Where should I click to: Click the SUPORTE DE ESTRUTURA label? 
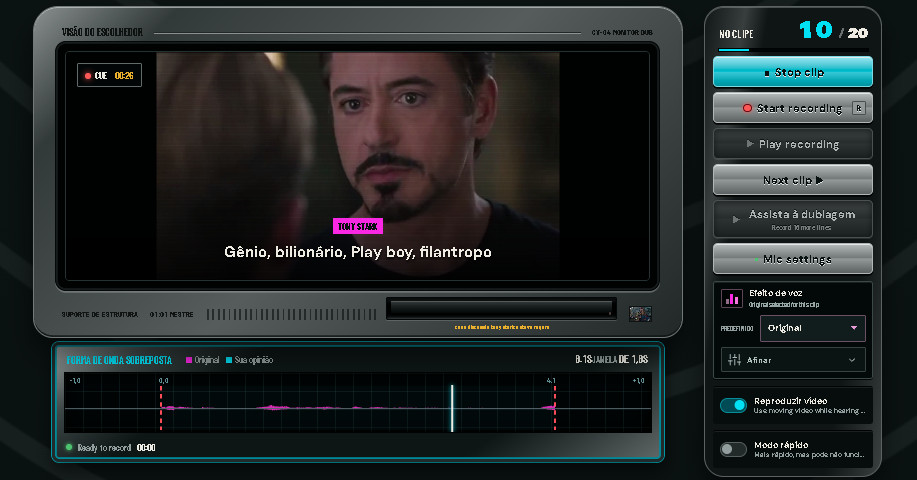(100, 315)
